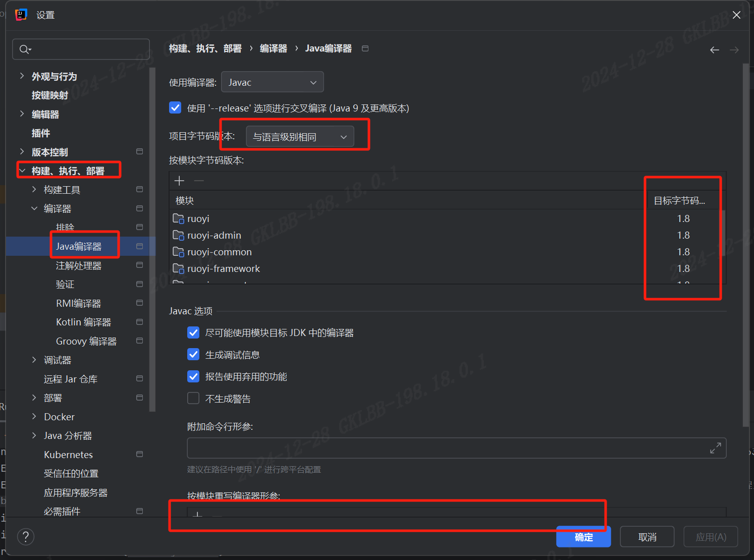Screen dimensions: 754x560
Task: Click project-scope icon next to 编译器
Action: [x=140, y=208]
